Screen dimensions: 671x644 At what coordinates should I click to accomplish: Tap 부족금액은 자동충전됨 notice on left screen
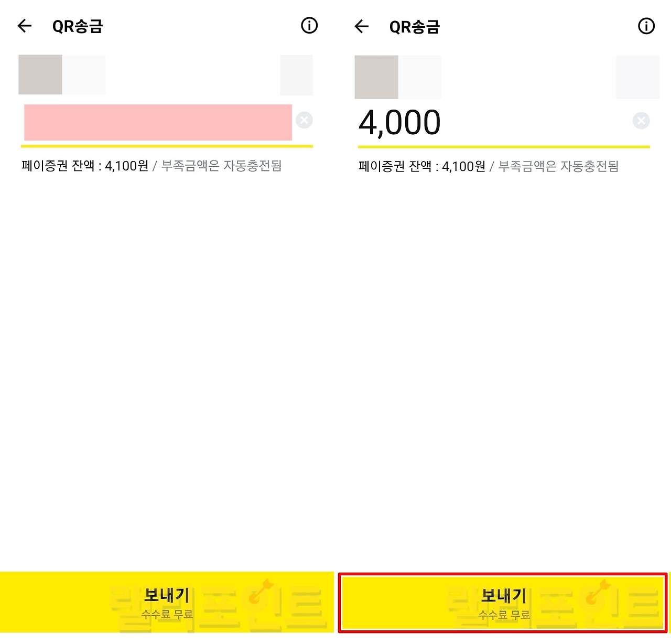[221, 166]
